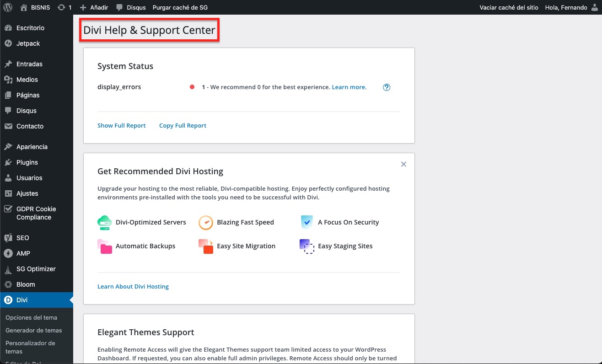Click the WordPress logo icon in admin bar
Image resolution: width=602 pixels, height=364 pixels.
pyautogui.click(x=8, y=7)
